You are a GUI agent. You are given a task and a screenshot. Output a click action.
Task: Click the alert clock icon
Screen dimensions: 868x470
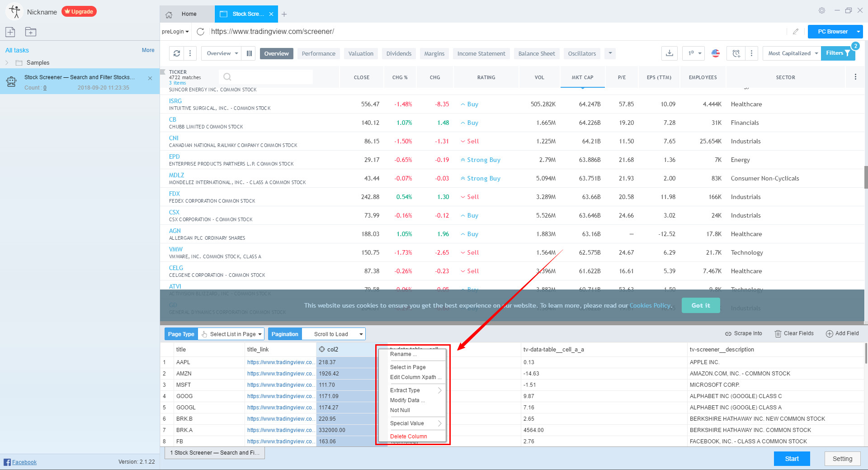click(736, 53)
